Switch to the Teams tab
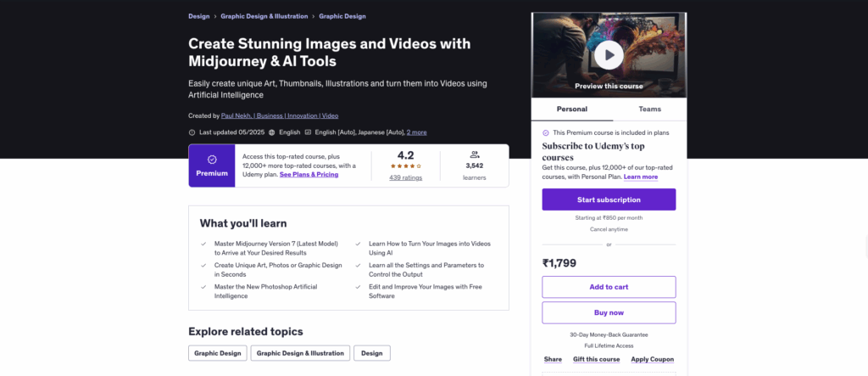This screenshot has height=376, width=868. pyautogui.click(x=650, y=109)
